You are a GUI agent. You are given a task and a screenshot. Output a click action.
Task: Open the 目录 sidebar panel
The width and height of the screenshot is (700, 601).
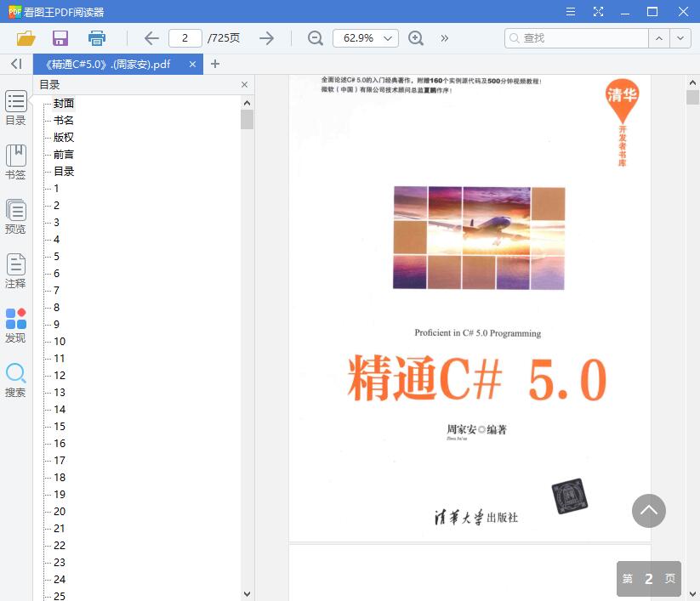tap(15, 109)
